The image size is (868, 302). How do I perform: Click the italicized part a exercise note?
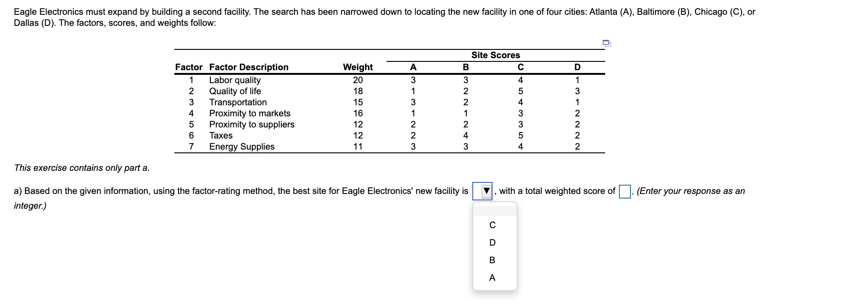(x=82, y=168)
